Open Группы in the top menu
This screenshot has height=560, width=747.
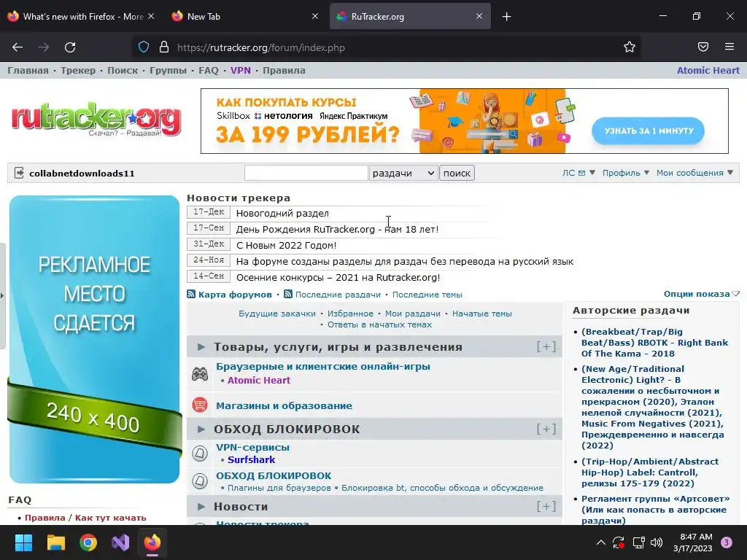pos(169,71)
